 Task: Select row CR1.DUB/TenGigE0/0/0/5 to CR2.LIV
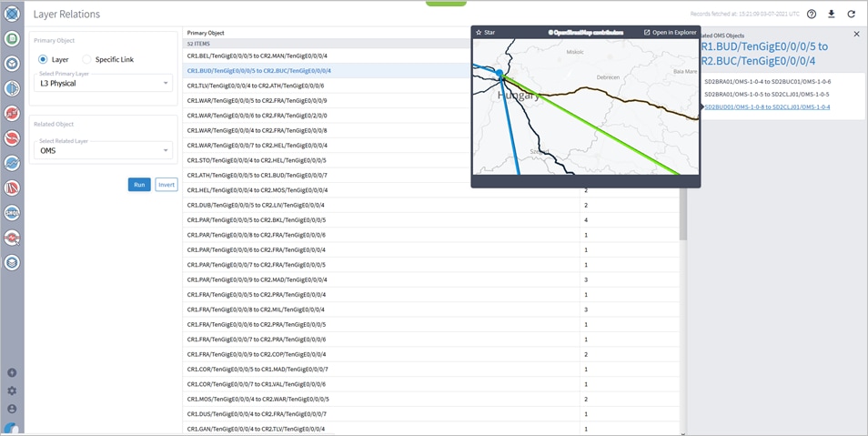[x=430, y=206]
